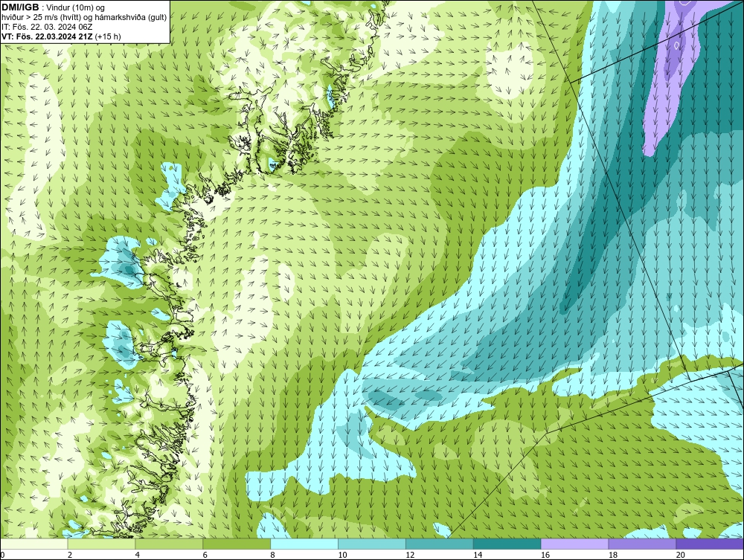The height and width of the screenshot is (560, 744).
Task: Click the 'Vindur (10m) og' text
Action: [76, 7]
